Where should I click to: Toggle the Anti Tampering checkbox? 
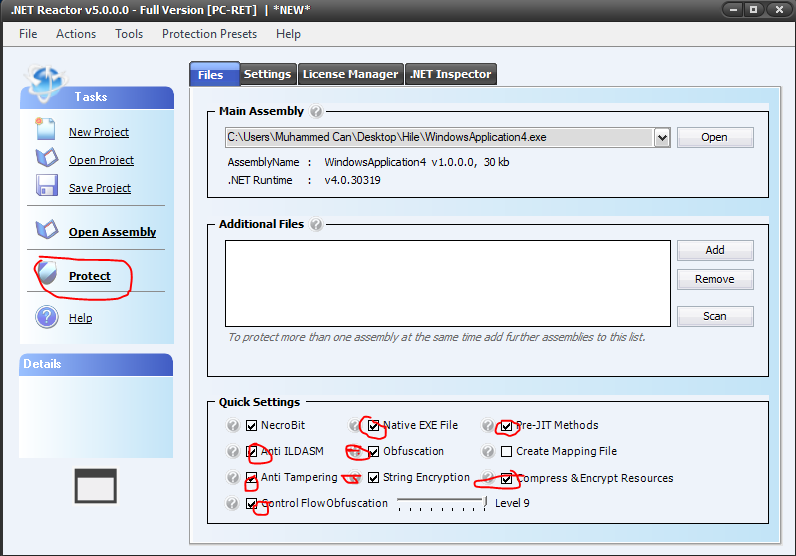pyautogui.click(x=251, y=477)
